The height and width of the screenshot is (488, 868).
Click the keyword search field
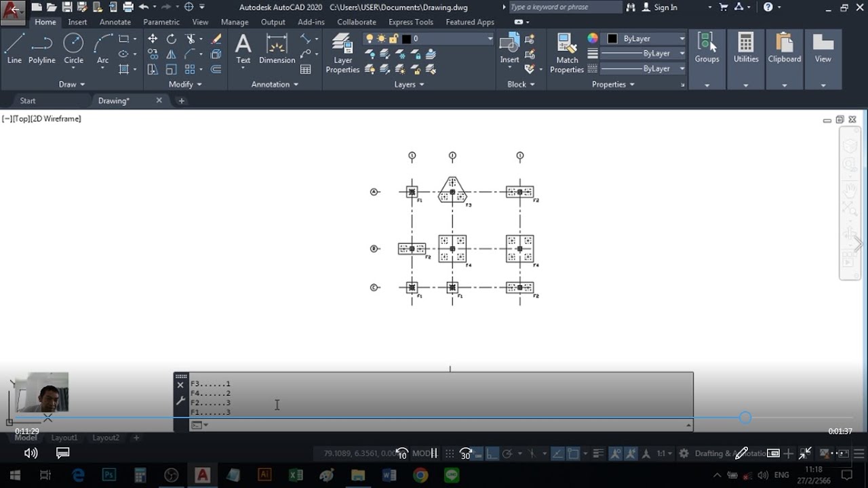(565, 7)
